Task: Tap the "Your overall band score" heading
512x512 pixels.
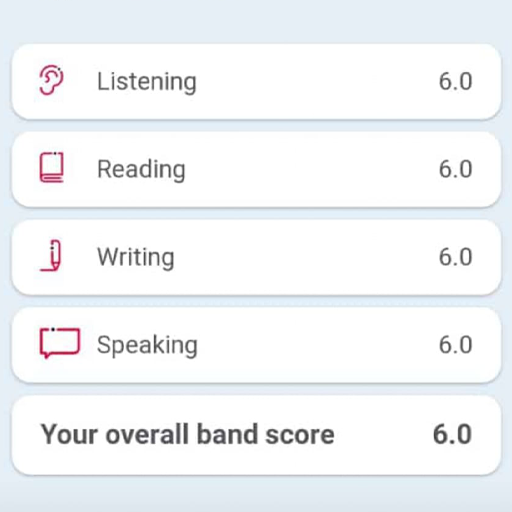Action: click(187, 435)
